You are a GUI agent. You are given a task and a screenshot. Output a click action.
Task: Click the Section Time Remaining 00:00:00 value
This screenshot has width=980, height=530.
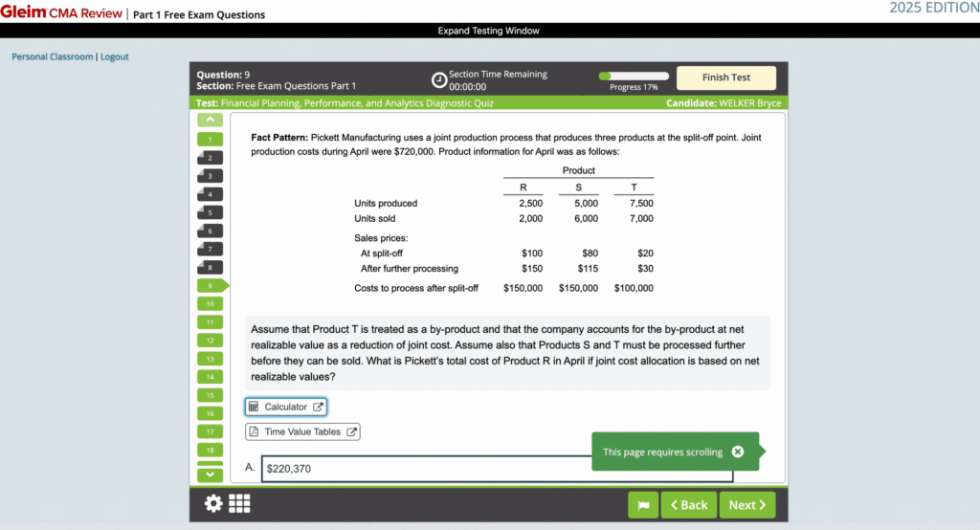coord(467,87)
